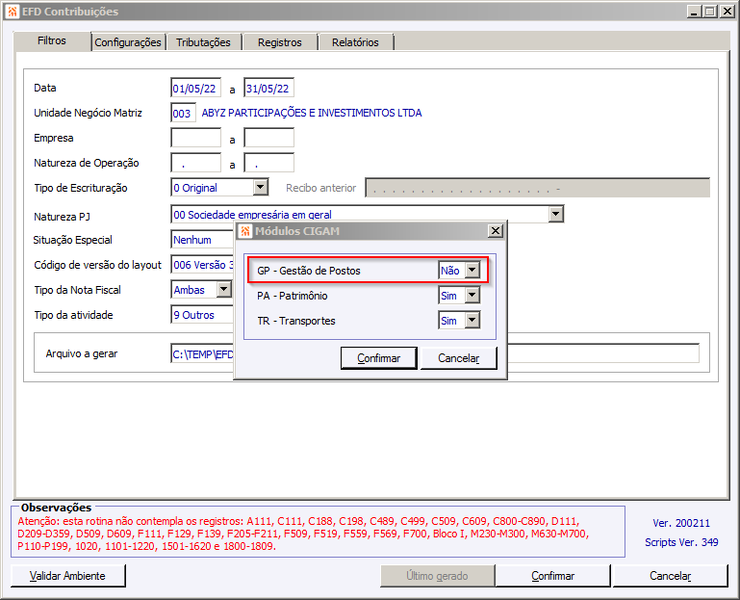Close the Módulos CIGAM dialog
The width and height of the screenshot is (740, 600).
(495, 231)
